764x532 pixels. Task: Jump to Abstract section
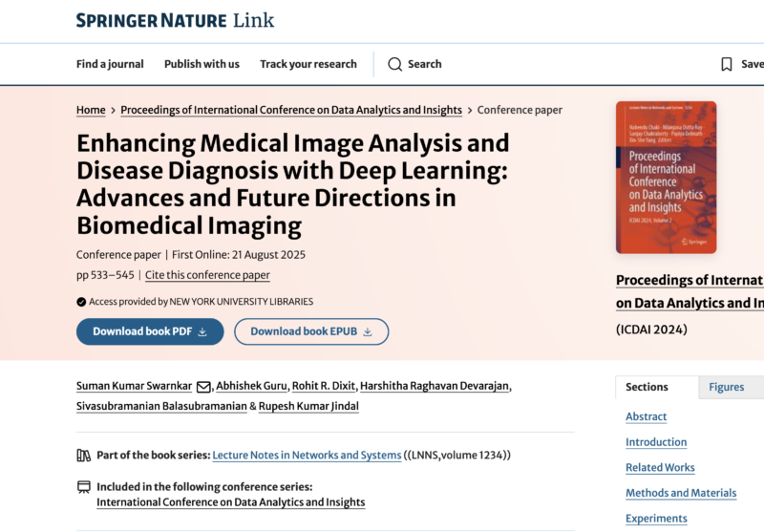click(647, 417)
